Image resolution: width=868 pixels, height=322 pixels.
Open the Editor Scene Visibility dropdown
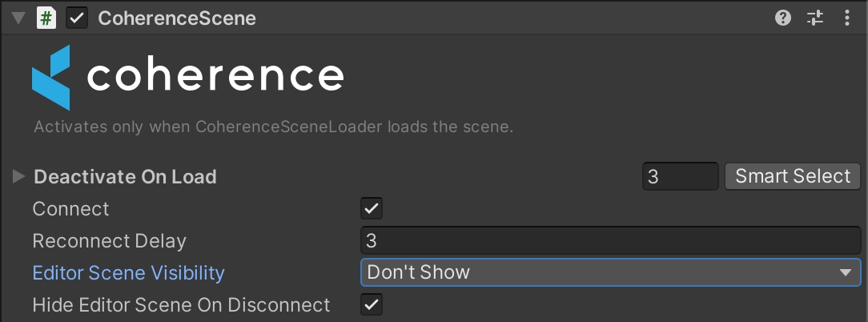click(x=610, y=272)
